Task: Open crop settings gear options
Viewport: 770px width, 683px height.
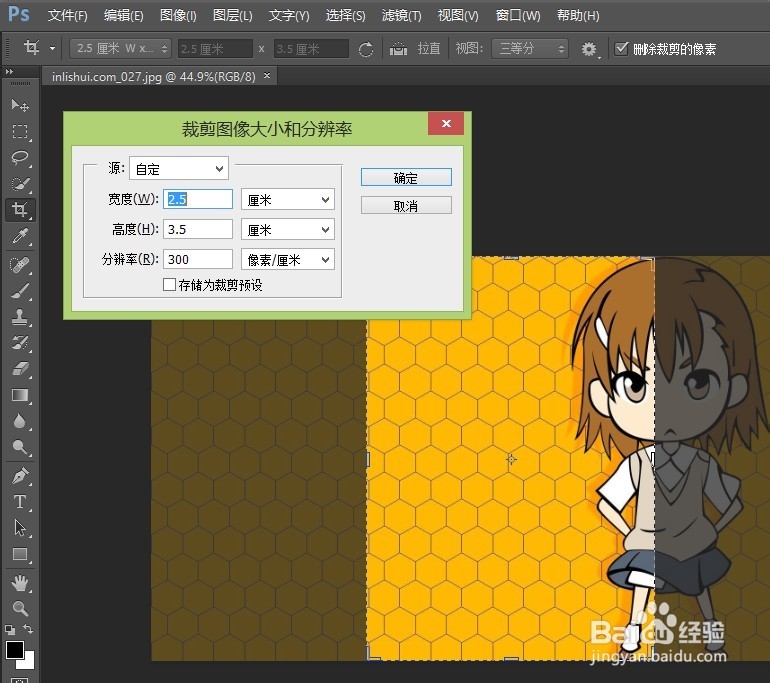Action: click(589, 49)
